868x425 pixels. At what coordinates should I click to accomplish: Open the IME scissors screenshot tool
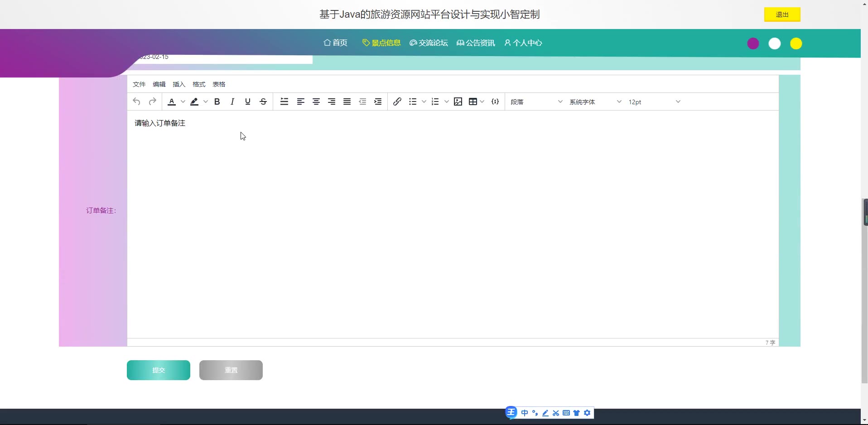click(556, 413)
